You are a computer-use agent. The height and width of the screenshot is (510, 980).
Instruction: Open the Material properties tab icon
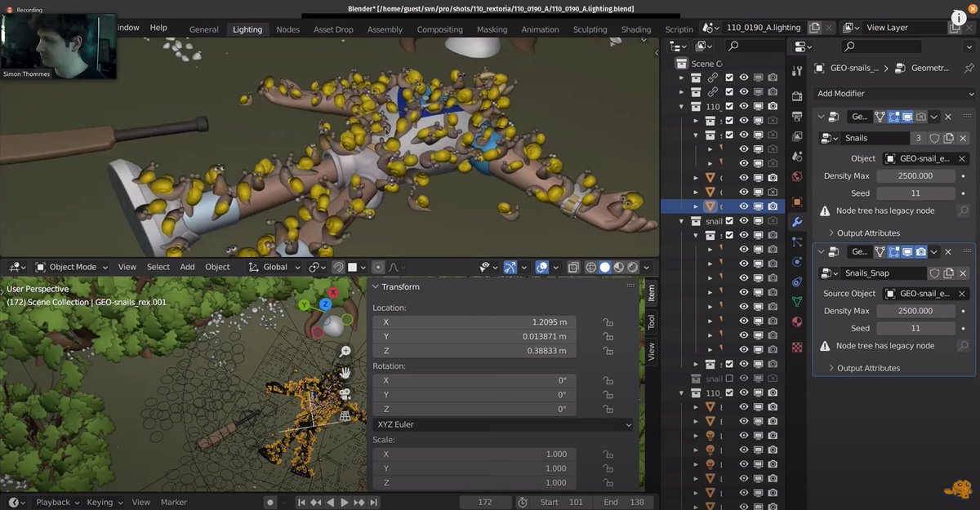tap(797, 322)
